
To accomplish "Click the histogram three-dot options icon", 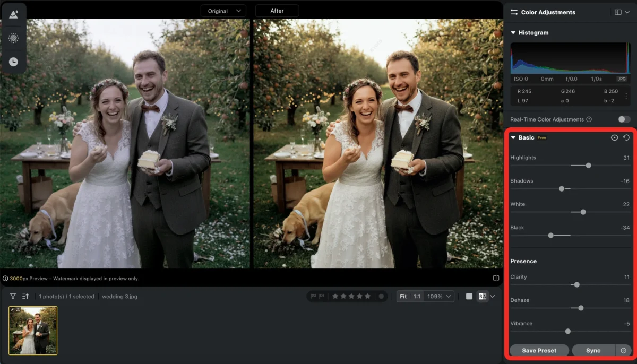I will (626, 96).
